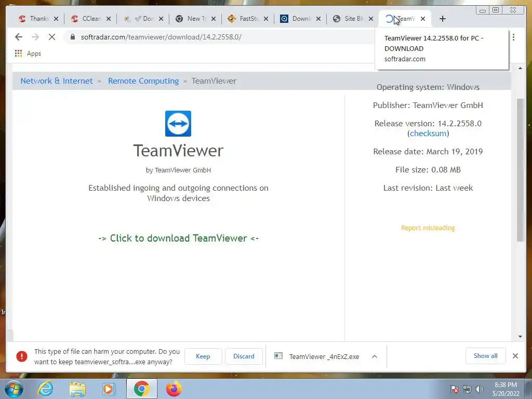Open Chrome's three-dot menu
Viewport: 532px width, 399px height.
pos(514,37)
